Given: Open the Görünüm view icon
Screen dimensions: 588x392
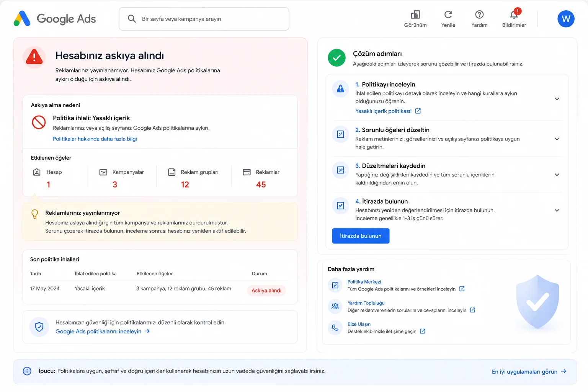Looking at the screenshot, I should 415,15.
